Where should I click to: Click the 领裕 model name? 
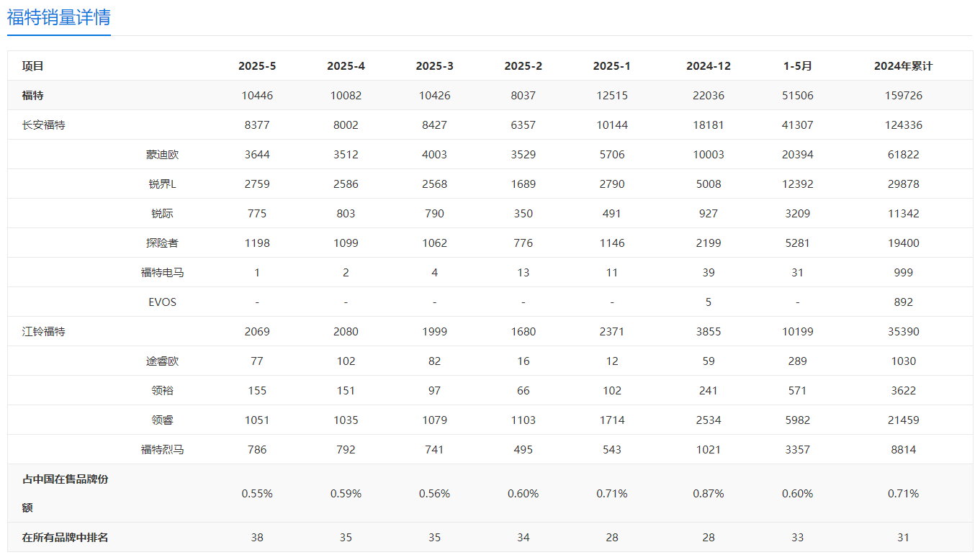point(162,391)
